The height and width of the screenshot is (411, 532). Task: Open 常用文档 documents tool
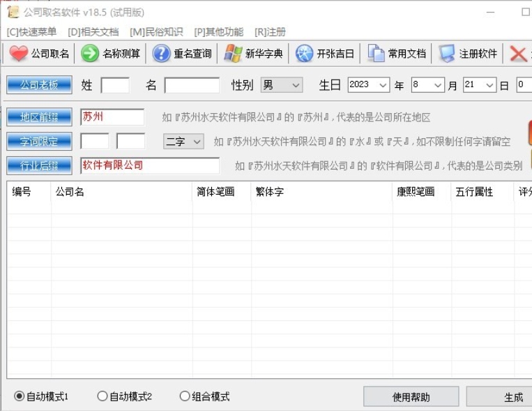tap(377, 54)
